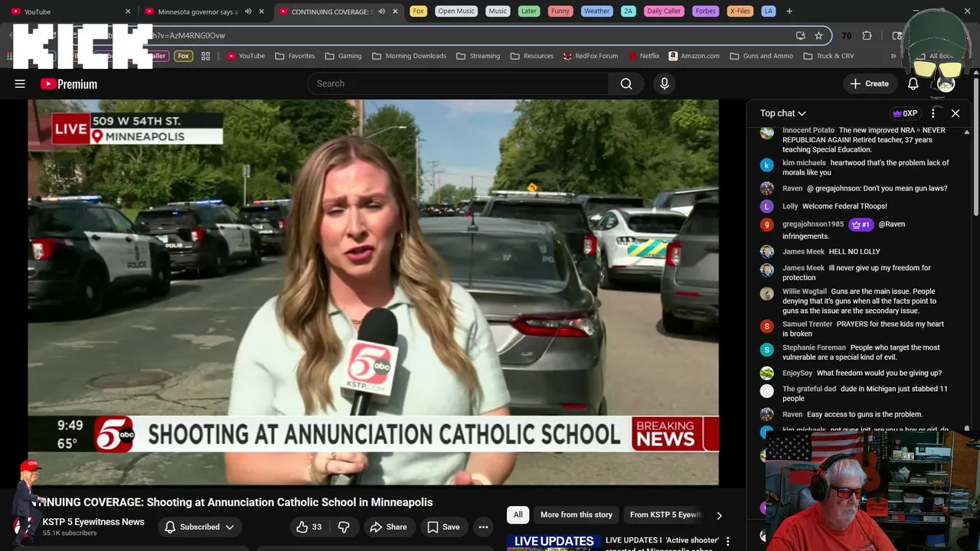Open the notifications bell
Viewport: 980px width, 551px height.
[913, 83]
